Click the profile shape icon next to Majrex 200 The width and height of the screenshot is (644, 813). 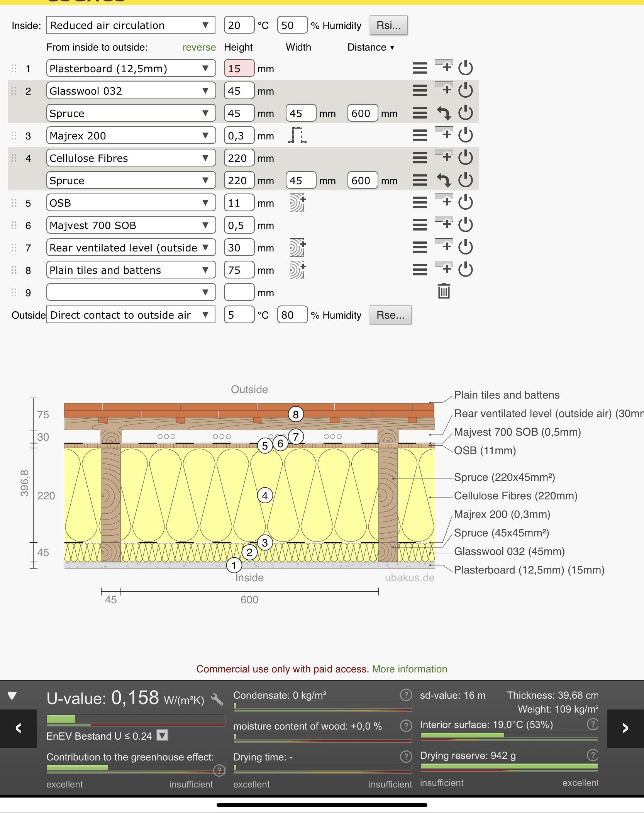[297, 135]
